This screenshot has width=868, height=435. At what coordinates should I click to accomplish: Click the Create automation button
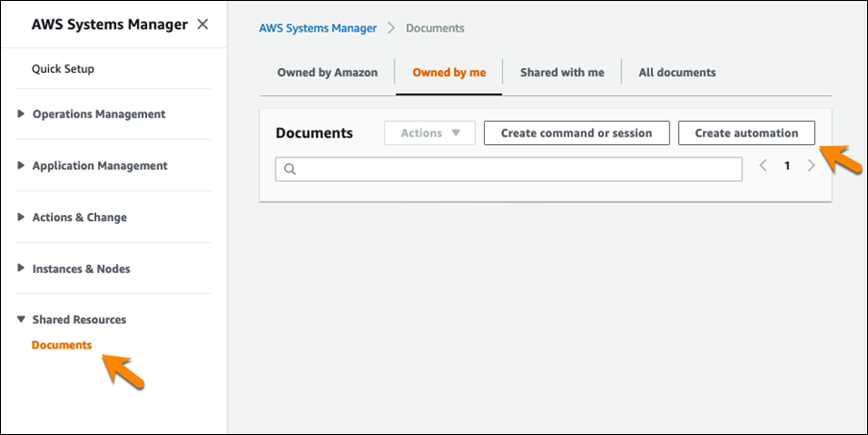(x=746, y=133)
